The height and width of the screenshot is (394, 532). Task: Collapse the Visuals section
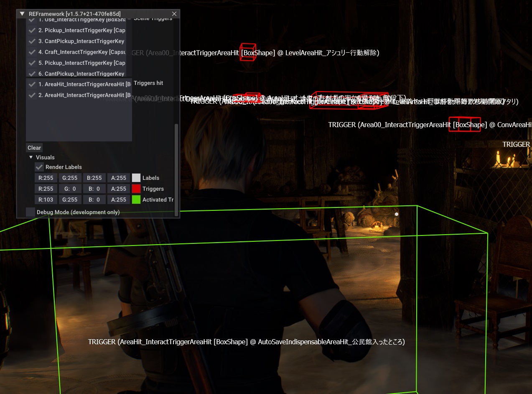(31, 157)
